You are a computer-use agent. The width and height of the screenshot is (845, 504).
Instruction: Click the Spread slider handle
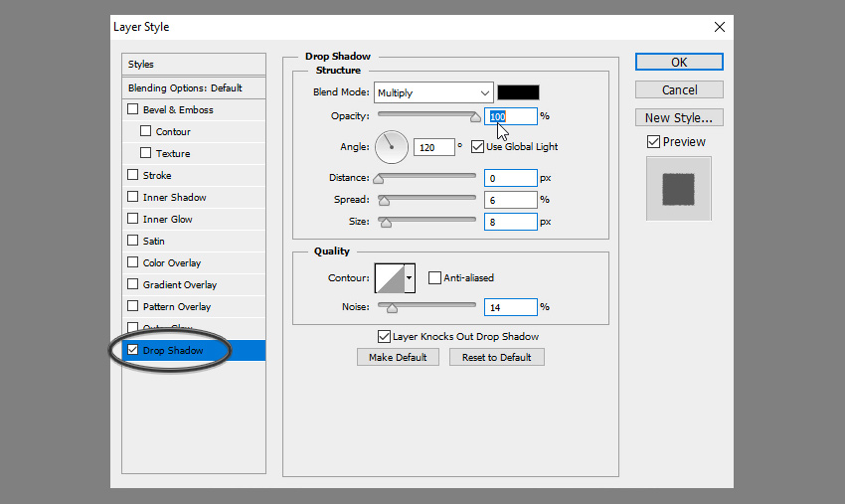[385, 201]
